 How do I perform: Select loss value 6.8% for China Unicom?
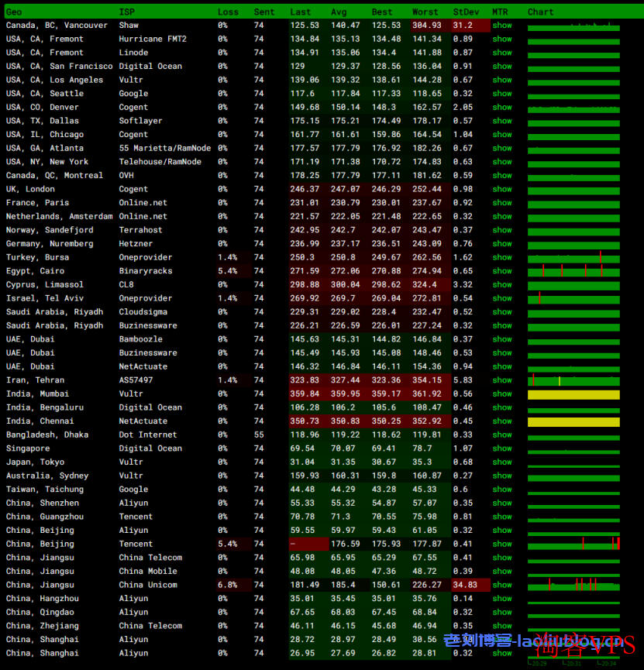[228, 585]
